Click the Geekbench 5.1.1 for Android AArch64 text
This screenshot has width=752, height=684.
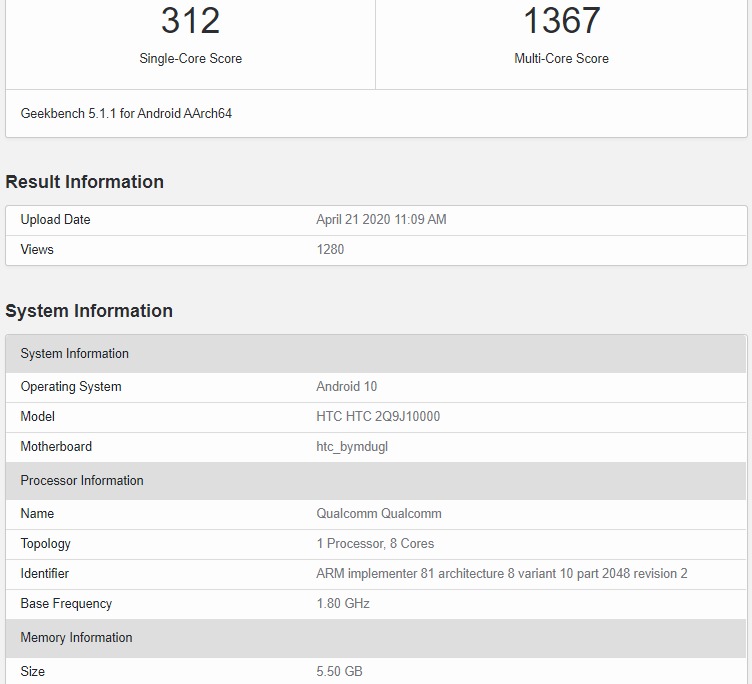coord(126,114)
